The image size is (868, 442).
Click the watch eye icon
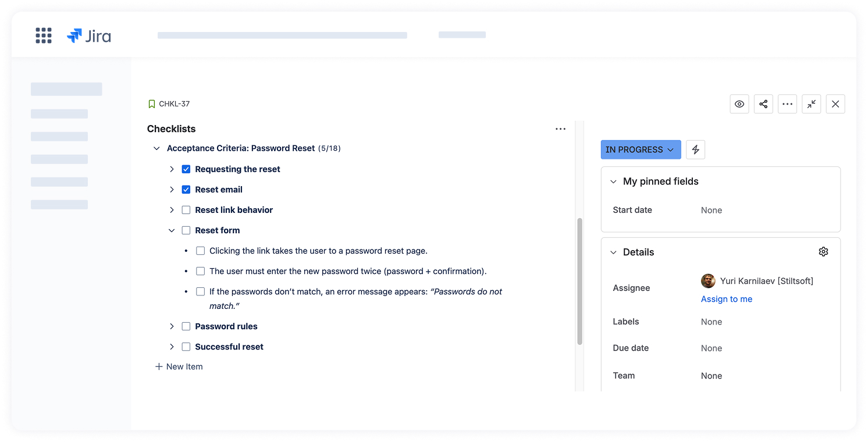(x=739, y=104)
